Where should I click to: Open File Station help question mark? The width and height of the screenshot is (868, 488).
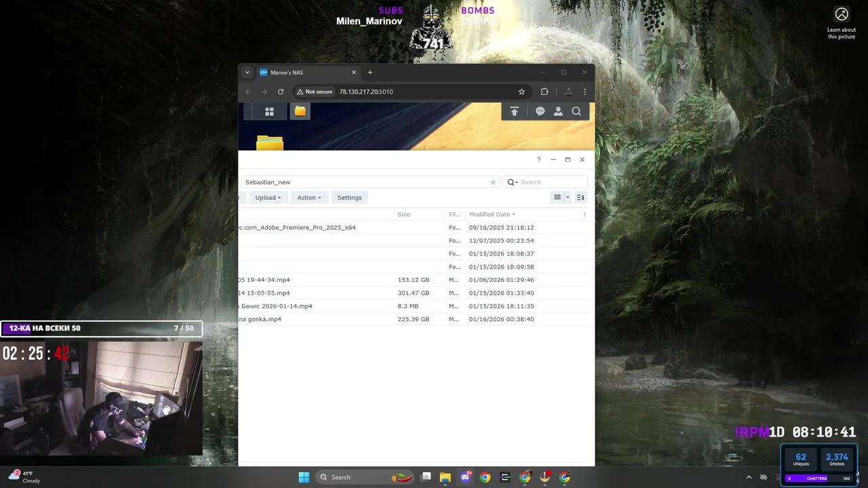coord(538,160)
